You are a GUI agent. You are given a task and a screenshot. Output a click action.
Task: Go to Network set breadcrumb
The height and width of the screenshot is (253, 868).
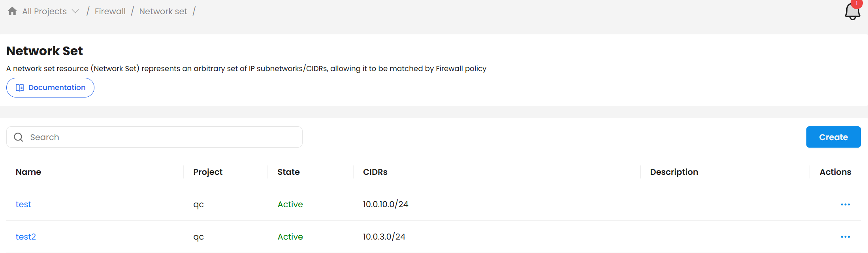[163, 11]
